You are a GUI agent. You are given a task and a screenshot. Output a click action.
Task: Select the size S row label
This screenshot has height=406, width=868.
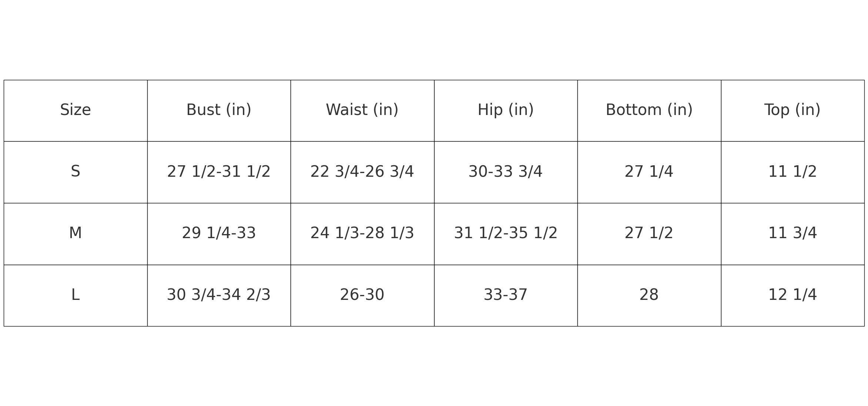(x=76, y=172)
